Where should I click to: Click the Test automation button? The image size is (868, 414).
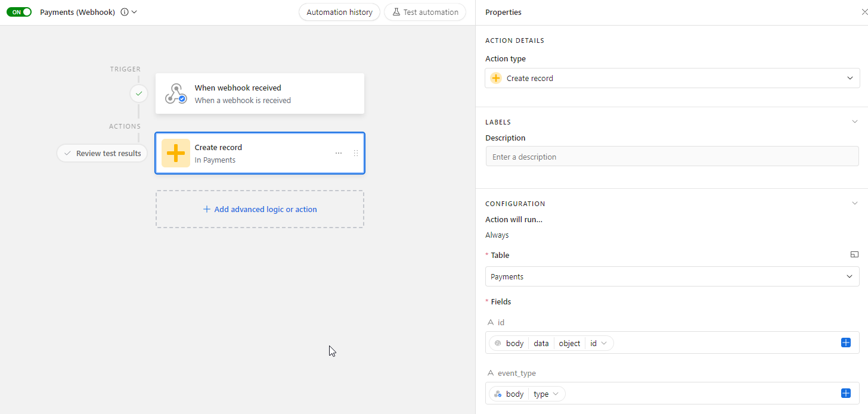coord(425,12)
